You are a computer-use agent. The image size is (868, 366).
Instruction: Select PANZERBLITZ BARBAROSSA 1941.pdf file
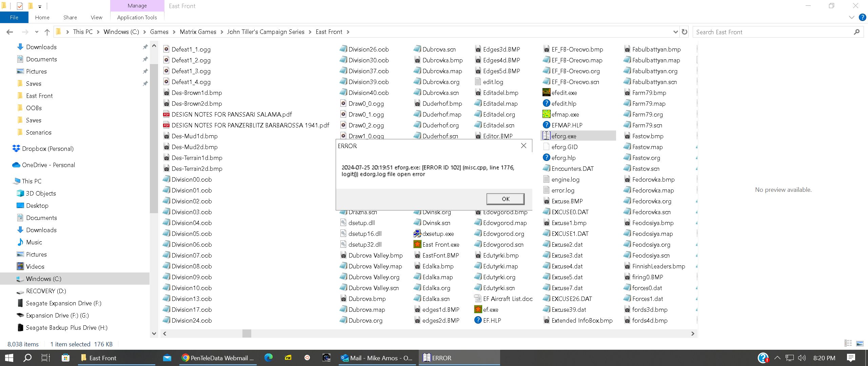coord(250,125)
